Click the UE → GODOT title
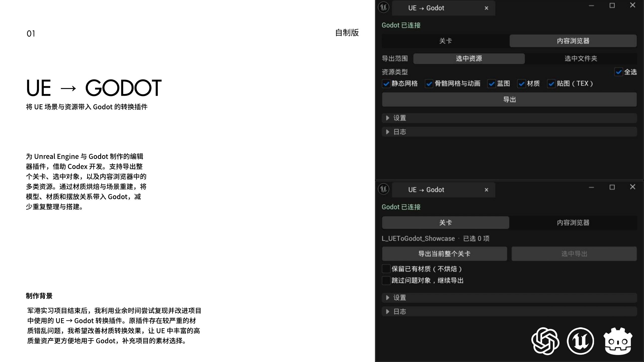Image resolution: width=644 pixels, height=362 pixels. tap(94, 88)
